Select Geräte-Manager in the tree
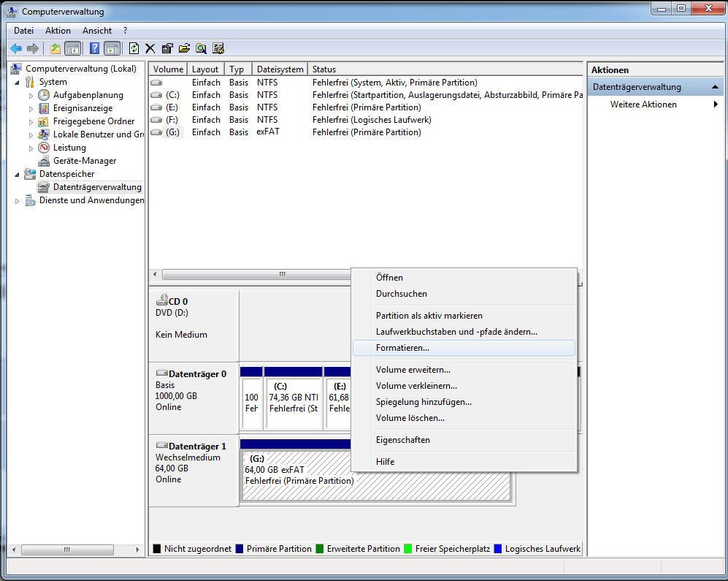 pos(84,161)
